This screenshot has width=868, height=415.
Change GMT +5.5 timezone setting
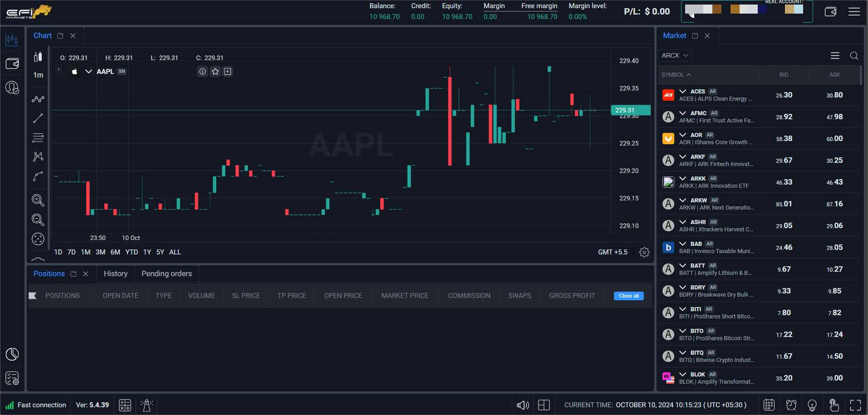click(x=613, y=252)
